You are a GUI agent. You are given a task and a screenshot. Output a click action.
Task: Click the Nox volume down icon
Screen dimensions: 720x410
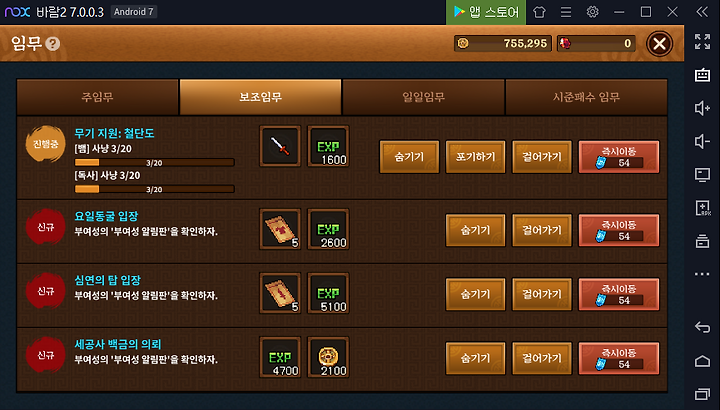point(702,141)
